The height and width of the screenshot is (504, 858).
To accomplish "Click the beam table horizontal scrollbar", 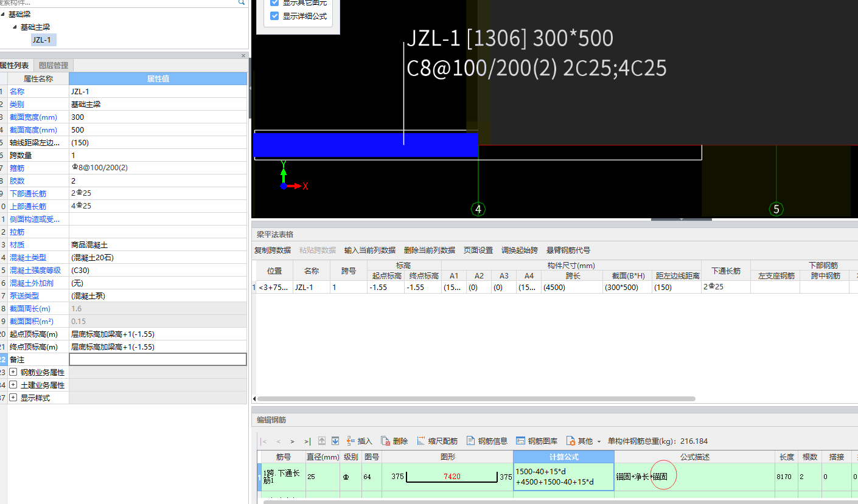I will pyautogui.click(x=476, y=399).
